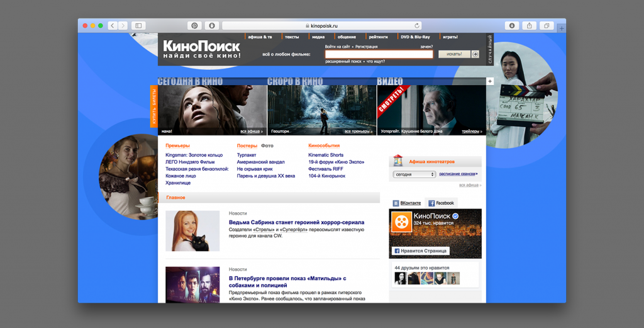Click the искать! search button
644x328 pixels.
454,54
